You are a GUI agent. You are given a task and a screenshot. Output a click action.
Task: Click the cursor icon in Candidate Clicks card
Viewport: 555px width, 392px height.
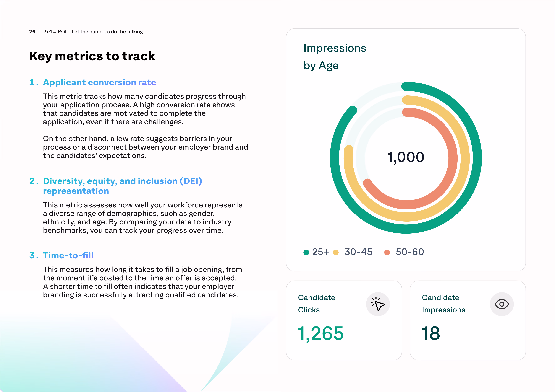tap(378, 304)
